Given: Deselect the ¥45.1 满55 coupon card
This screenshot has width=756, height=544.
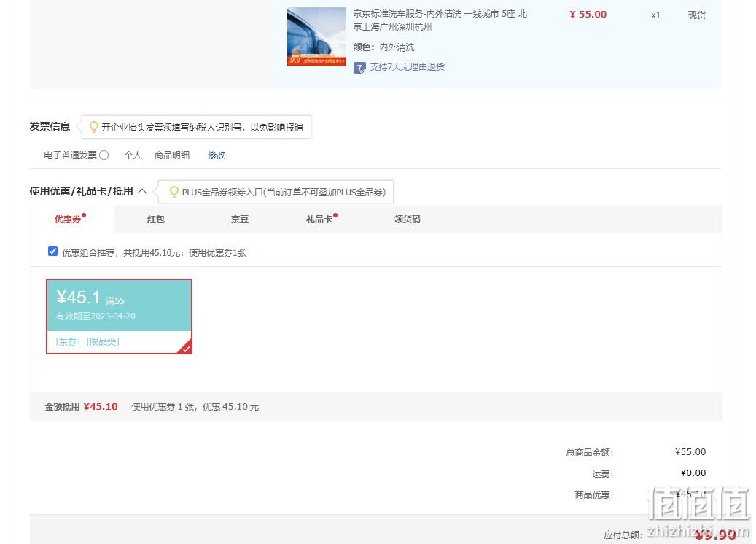Looking at the screenshot, I should pos(119,316).
